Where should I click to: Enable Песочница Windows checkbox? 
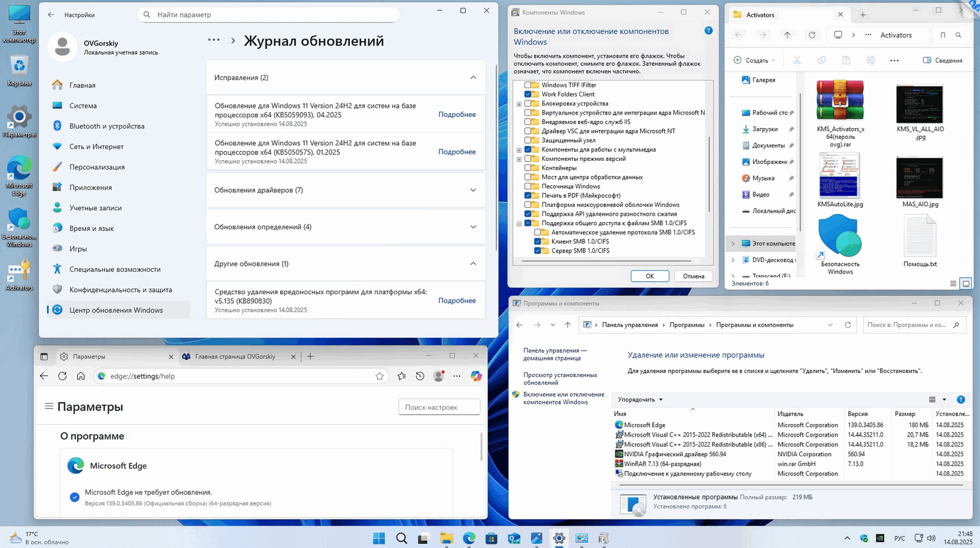click(x=528, y=186)
